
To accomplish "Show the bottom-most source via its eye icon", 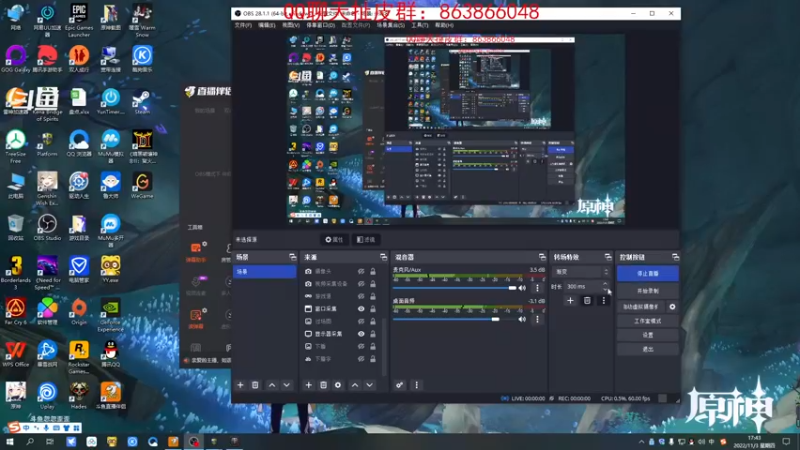I will click(x=361, y=359).
